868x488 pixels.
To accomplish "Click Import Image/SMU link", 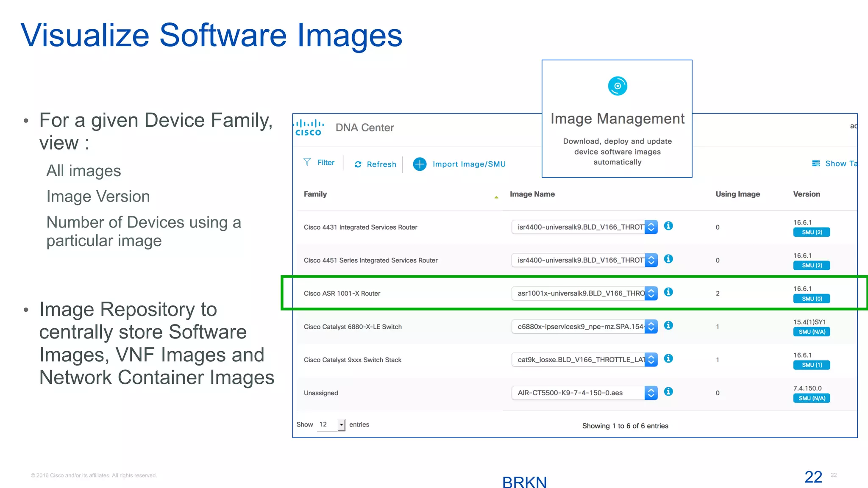I will tap(469, 164).
